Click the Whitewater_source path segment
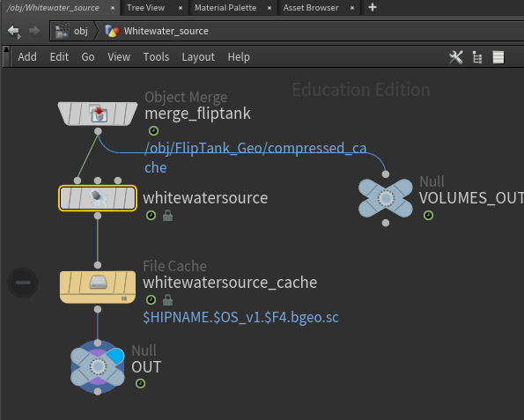The width and height of the screenshot is (524, 420). point(157,31)
